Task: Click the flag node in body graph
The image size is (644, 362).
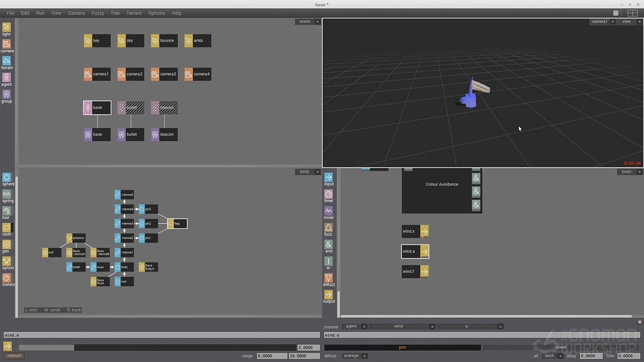Action: 177,224
